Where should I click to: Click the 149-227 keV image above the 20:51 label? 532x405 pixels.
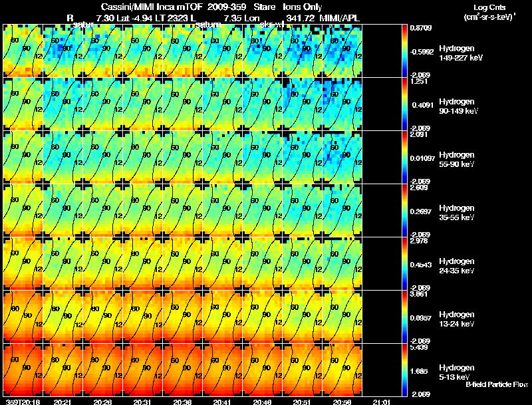click(303, 51)
